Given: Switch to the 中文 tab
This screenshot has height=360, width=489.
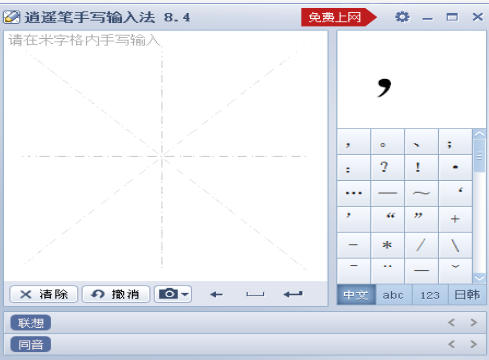Looking at the screenshot, I should [356, 295].
